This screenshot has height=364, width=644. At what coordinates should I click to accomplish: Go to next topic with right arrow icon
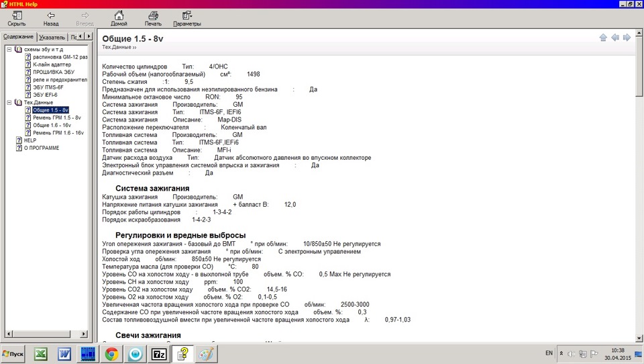click(x=627, y=38)
